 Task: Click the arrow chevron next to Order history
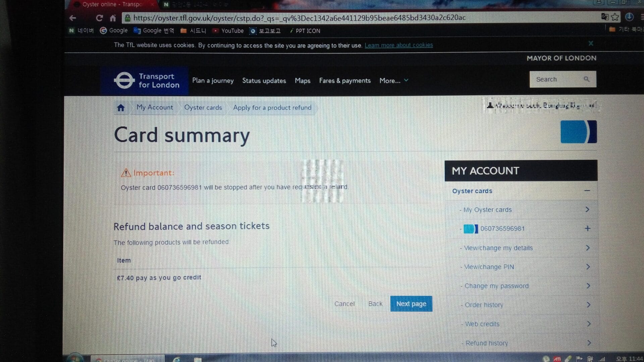(588, 305)
